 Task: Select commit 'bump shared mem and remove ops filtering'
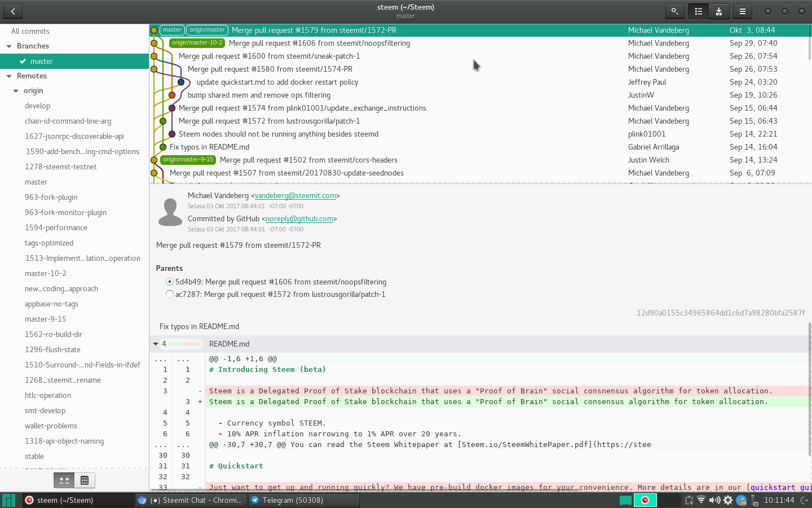coord(480,95)
